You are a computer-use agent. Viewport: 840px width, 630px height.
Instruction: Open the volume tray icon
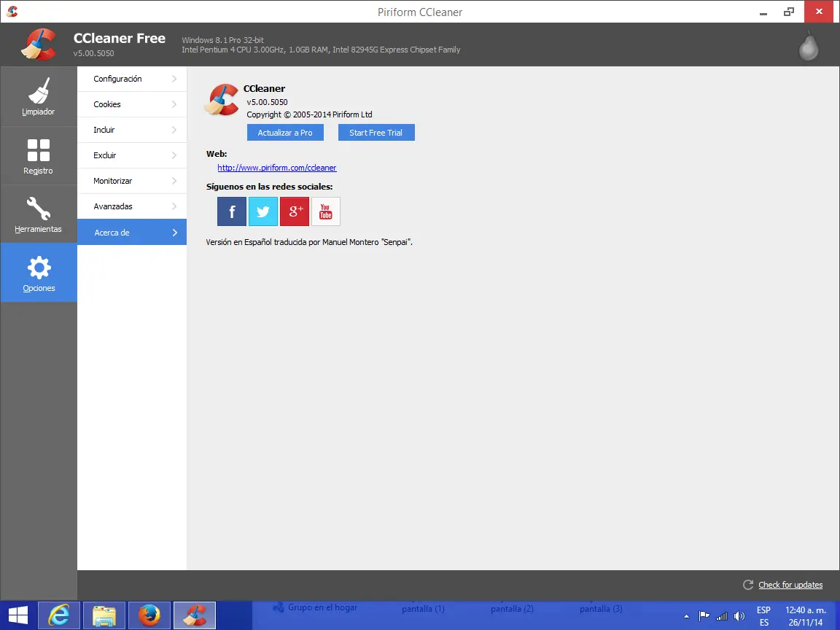(739, 616)
